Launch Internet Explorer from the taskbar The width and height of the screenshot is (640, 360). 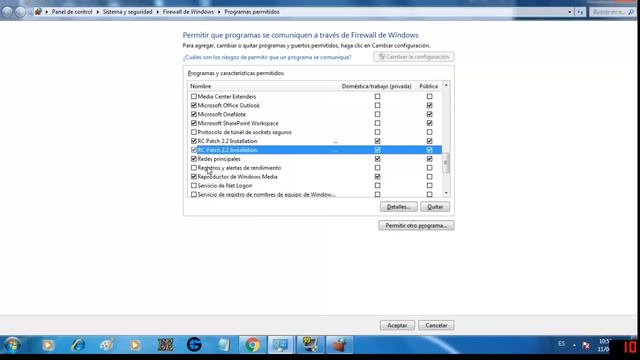pos(78,345)
